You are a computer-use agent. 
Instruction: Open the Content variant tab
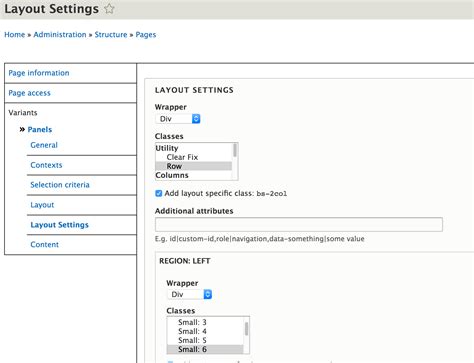coord(44,244)
